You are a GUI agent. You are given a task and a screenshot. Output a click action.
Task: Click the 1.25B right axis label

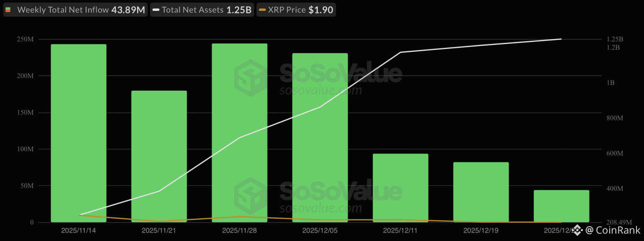pos(615,39)
